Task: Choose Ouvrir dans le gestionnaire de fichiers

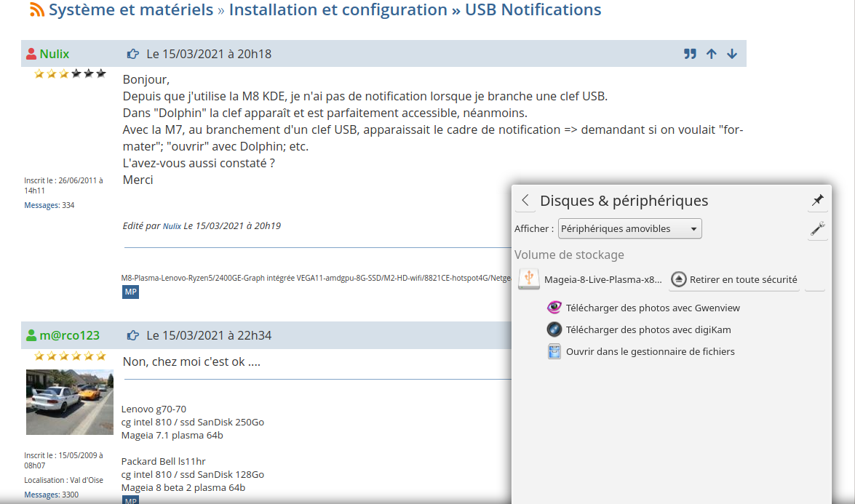Action: point(641,351)
